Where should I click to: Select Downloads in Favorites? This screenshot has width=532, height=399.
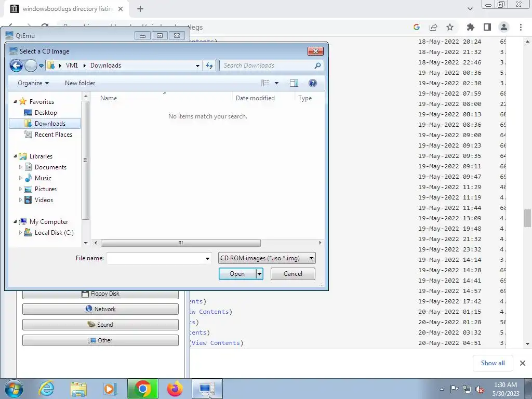point(45,124)
